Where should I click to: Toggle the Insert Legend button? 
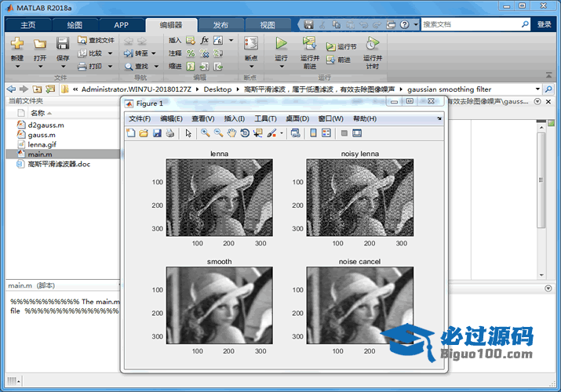(x=327, y=133)
